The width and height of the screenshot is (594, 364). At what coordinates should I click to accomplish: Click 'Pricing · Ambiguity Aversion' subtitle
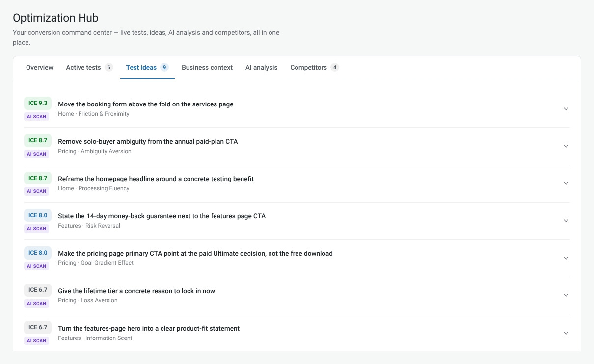(95, 151)
